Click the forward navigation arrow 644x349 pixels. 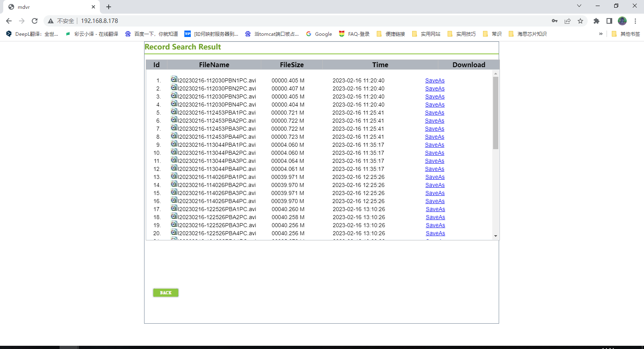pyautogui.click(x=22, y=21)
